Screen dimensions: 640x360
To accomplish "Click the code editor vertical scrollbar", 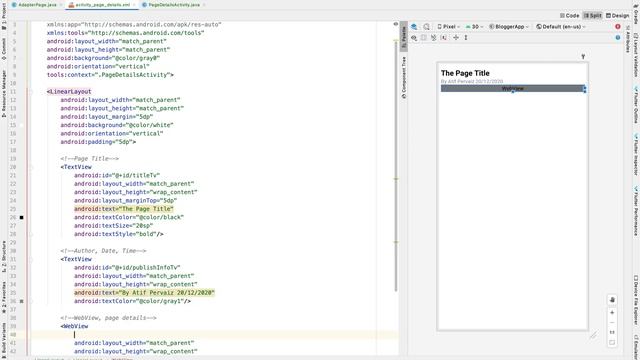I will pyautogui.click(x=396, y=165).
